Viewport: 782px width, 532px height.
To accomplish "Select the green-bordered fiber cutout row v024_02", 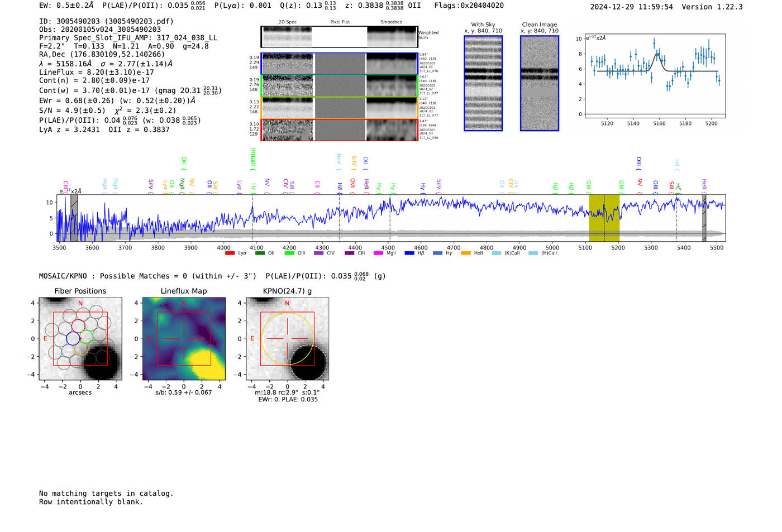I will [x=339, y=86].
